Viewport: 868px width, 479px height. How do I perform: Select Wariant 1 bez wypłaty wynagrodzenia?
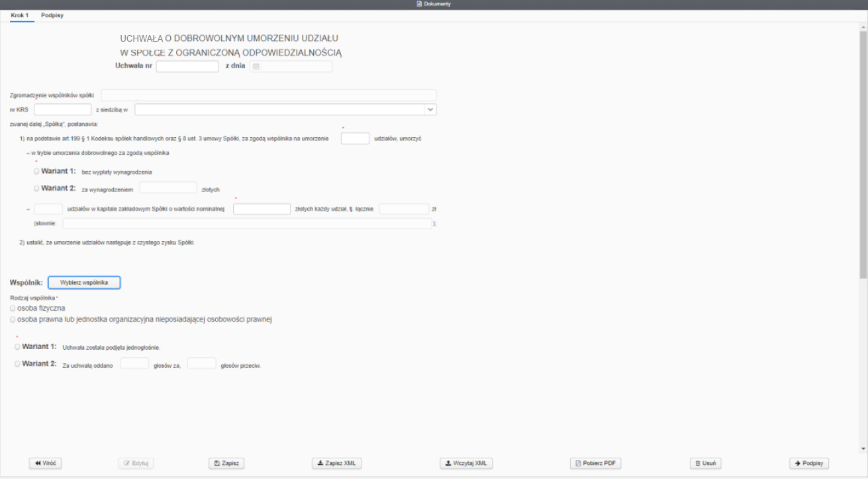(36, 172)
